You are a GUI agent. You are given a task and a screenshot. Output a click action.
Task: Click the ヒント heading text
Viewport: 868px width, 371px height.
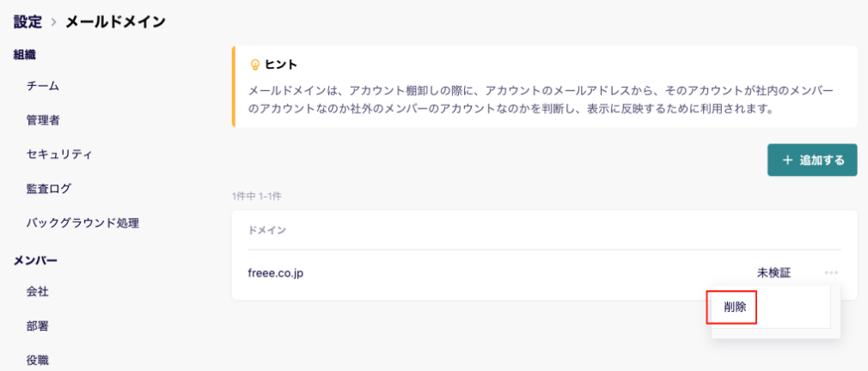pos(281,64)
